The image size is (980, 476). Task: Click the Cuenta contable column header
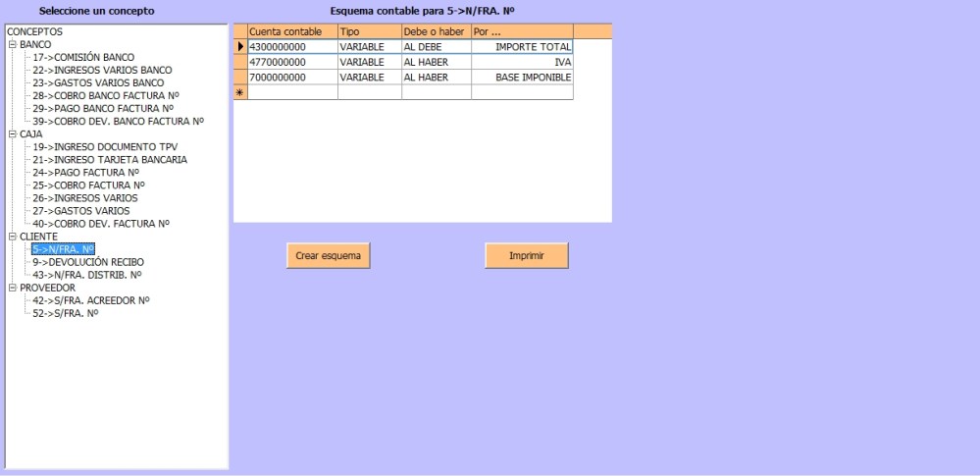(x=291, y=31)
